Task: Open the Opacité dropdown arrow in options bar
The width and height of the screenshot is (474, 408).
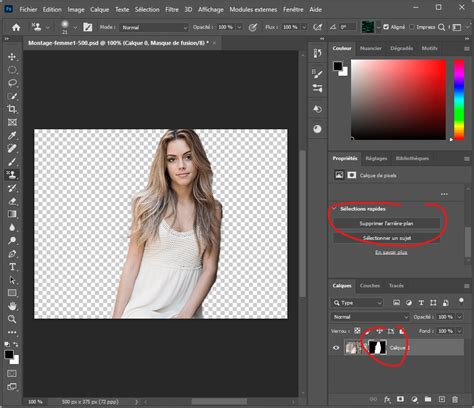Action: pos(239,27)
